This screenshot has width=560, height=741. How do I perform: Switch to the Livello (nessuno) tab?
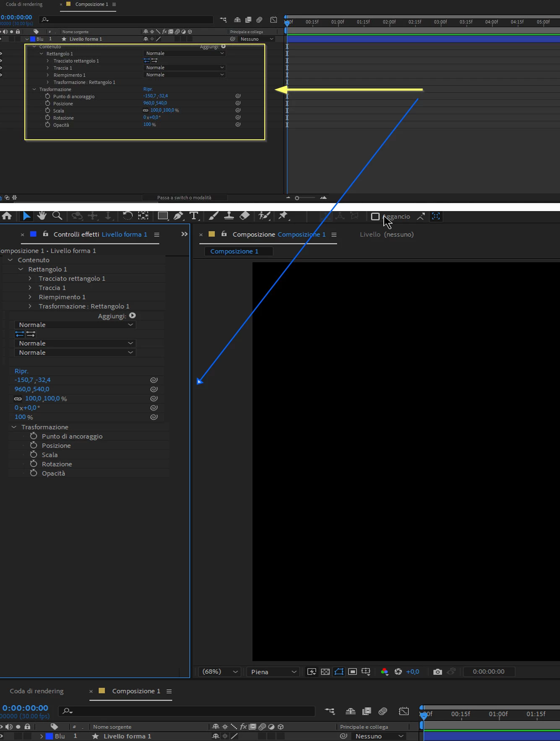pyautogui.click(x=387, y=235)
